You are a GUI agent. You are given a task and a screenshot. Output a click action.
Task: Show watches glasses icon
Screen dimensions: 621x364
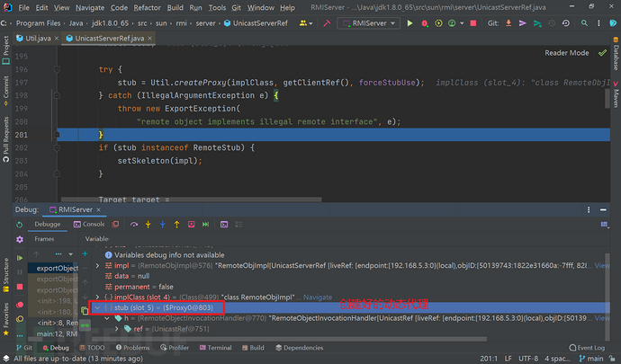point(85,325)
